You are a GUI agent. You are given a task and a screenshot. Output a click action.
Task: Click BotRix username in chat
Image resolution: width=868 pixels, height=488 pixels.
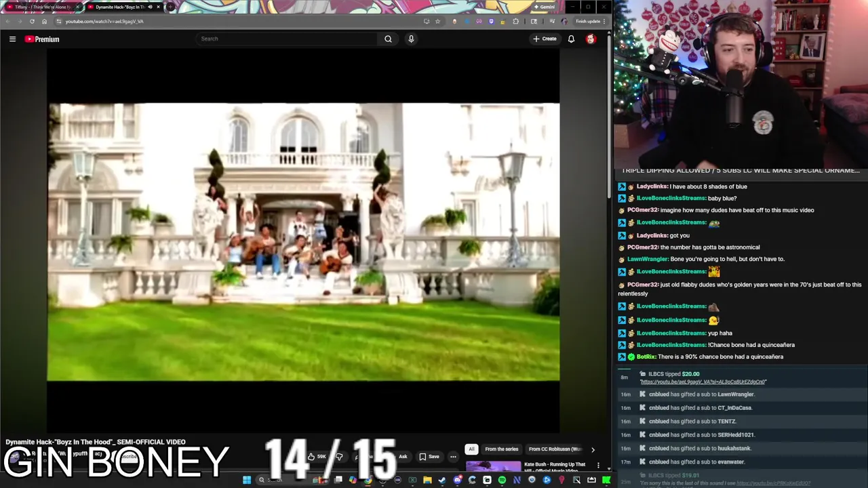pyautogui.click(x=646, y=357)
